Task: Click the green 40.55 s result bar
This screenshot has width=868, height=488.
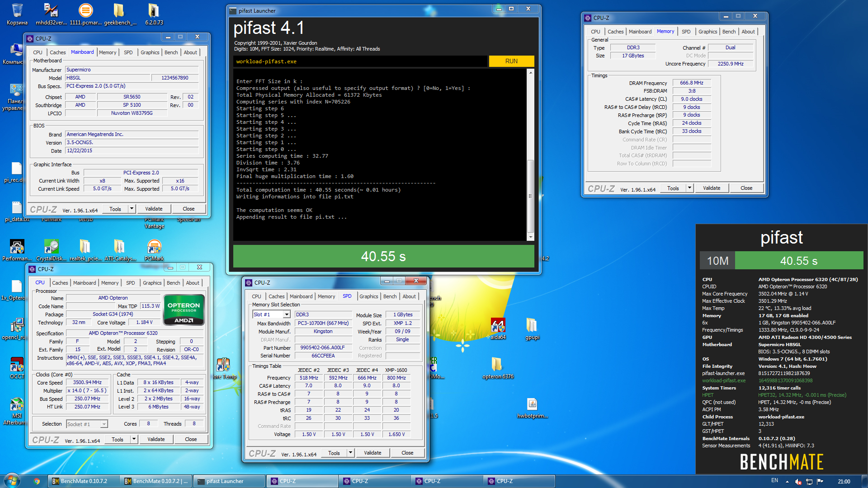Action: pyautogui.click(x=383, y=256)
